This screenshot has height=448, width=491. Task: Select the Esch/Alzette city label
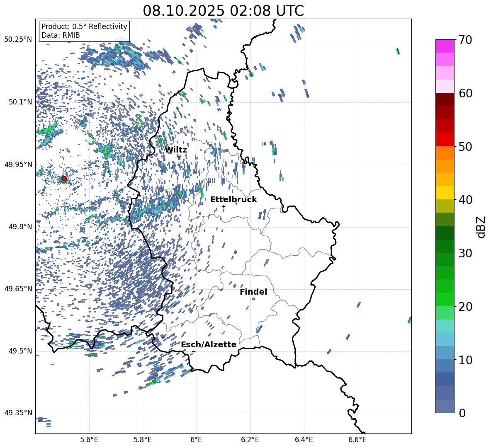coord(209,345)
